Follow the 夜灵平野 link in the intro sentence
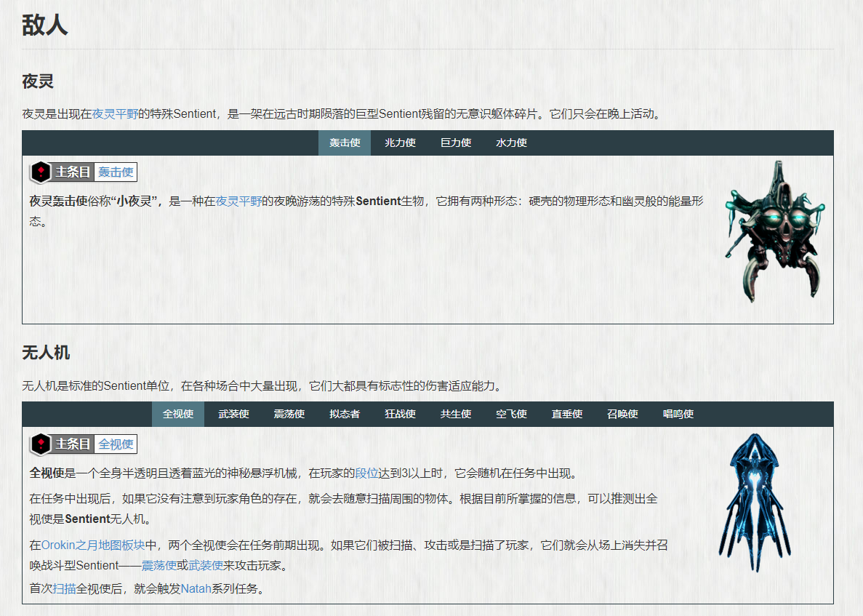The height and width of the screenshot is (616, 863). 115,114
